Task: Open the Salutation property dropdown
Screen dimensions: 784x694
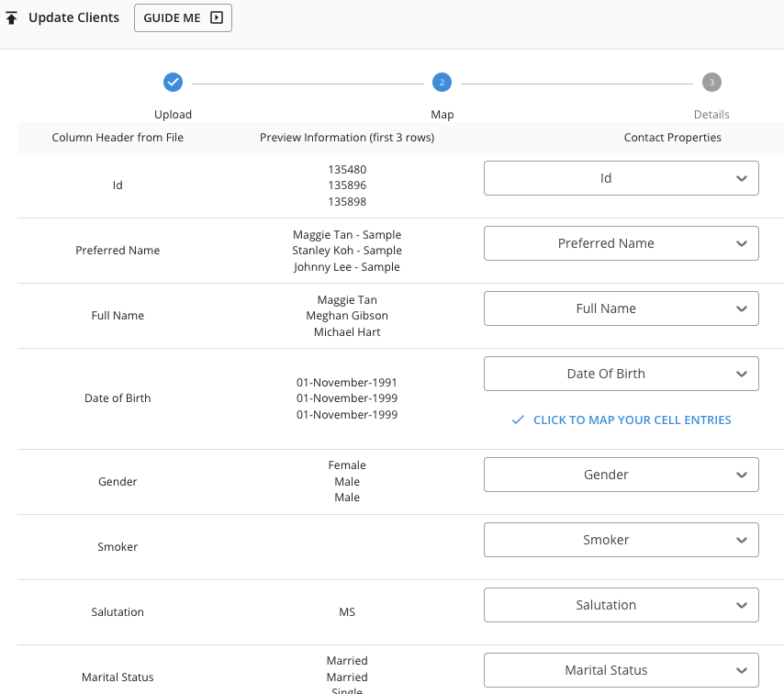Action: (621, 605)
